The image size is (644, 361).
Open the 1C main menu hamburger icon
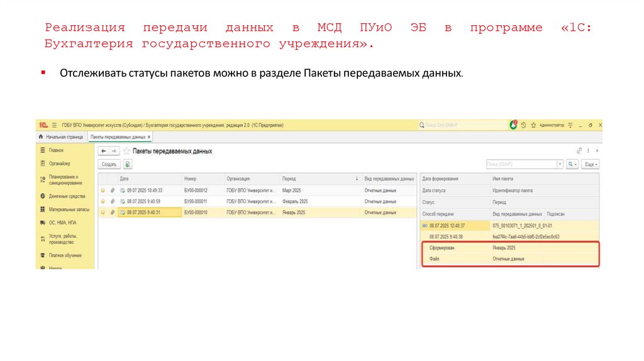pyautogui.click(x=54, y=125)
